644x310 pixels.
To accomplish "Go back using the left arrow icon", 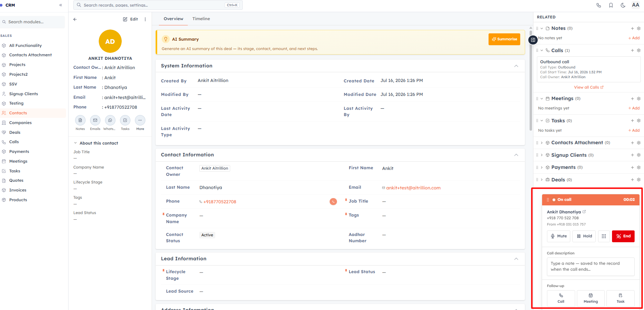I will [x=75, y=19].
